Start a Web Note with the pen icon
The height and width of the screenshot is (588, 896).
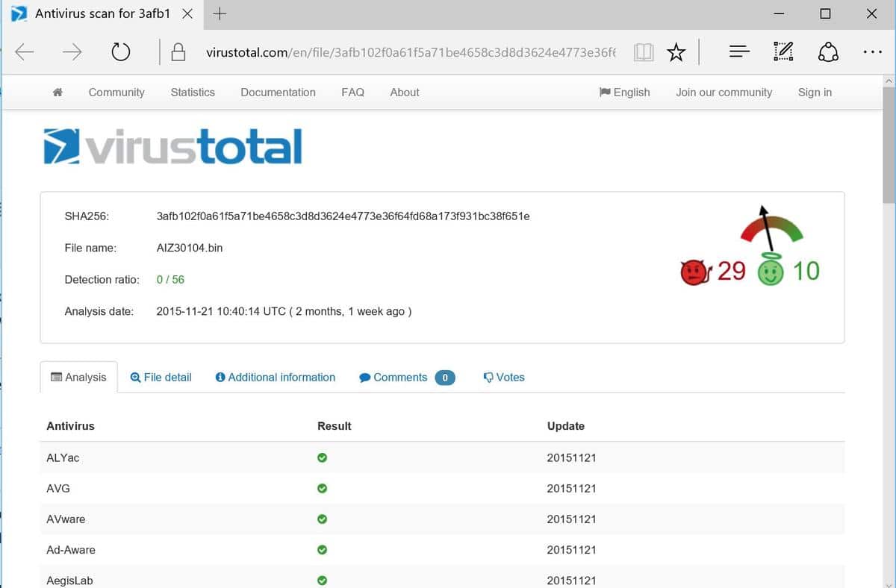783,51
